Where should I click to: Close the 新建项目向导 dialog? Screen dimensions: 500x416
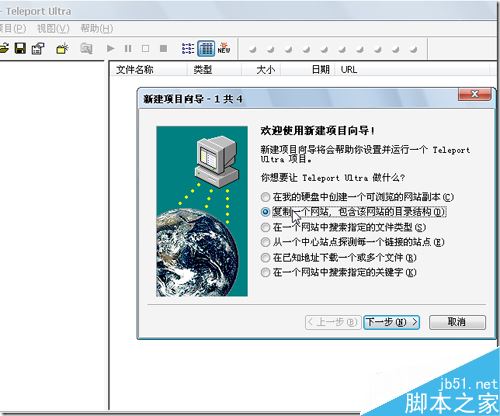[474, 94]
